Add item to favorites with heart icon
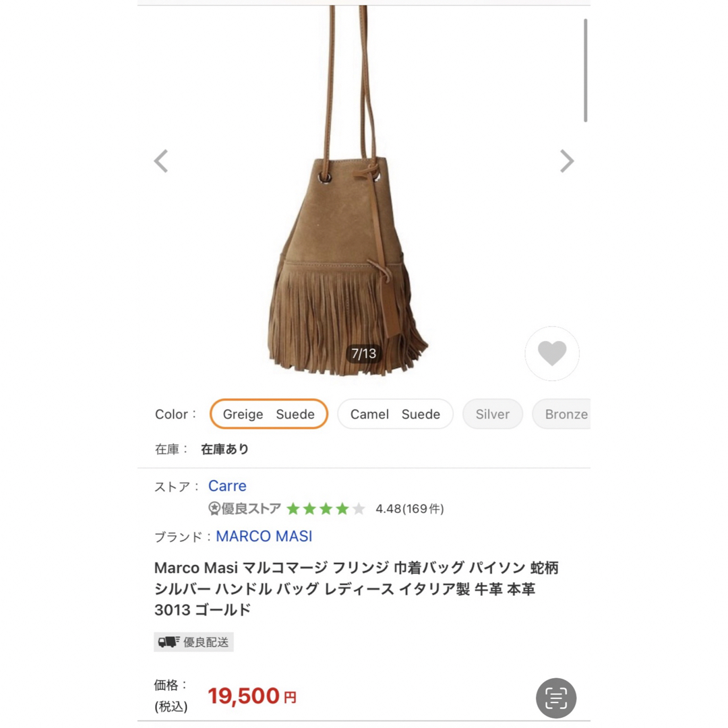The image size is (728, 728). 552,353
